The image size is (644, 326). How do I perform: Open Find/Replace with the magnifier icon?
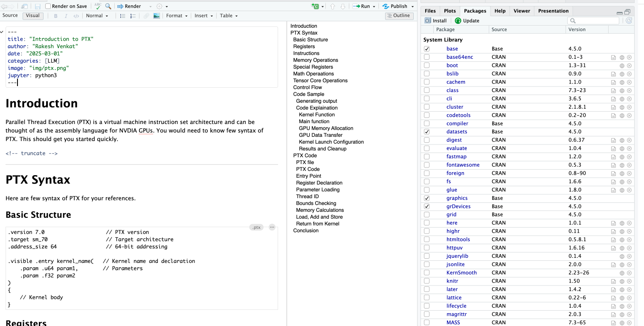[x=108, y=6]
